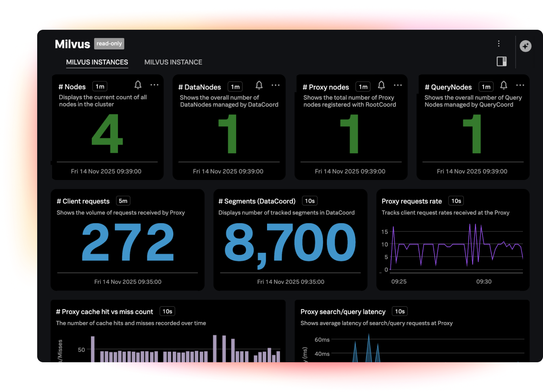This screenshot has height=392, width=543.
Task: Toggle the side panel layout icon
Action: (x=502, y=61)
